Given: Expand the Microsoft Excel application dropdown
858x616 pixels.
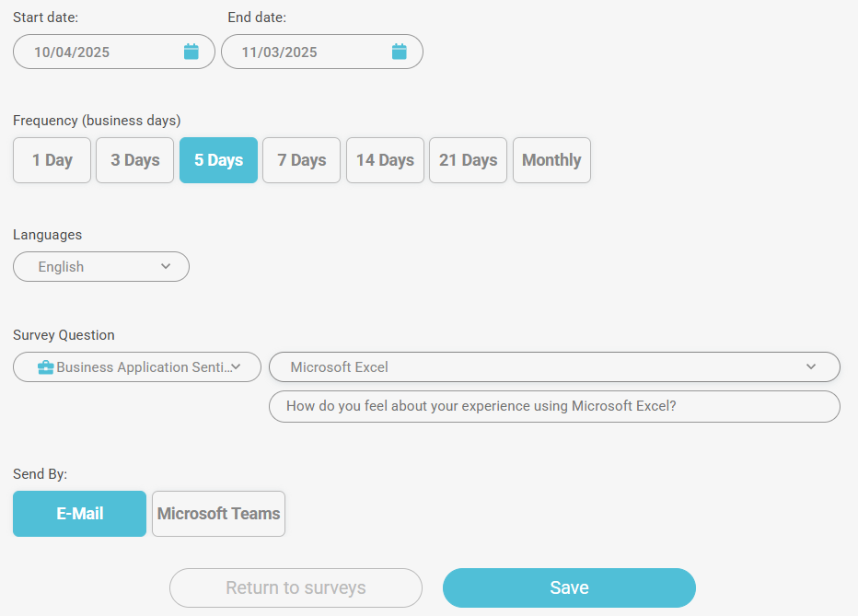Looking at the screenshot, I should pyautogui.click(x=552, y=367).
